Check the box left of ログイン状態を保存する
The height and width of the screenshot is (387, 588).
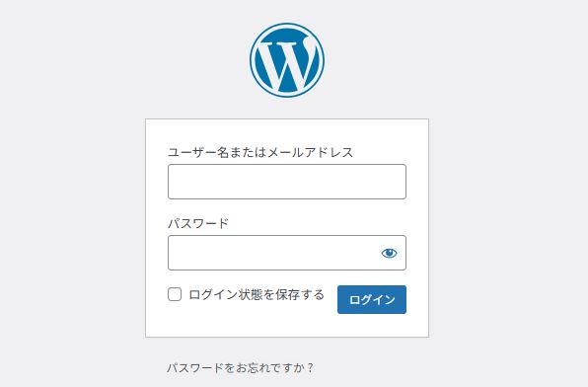pyautogui.click(x=175, y=294)
